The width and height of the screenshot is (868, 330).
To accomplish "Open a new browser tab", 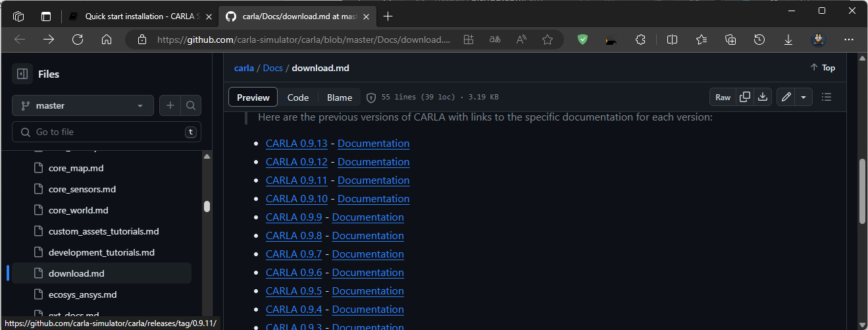I will tap(388, 16).
